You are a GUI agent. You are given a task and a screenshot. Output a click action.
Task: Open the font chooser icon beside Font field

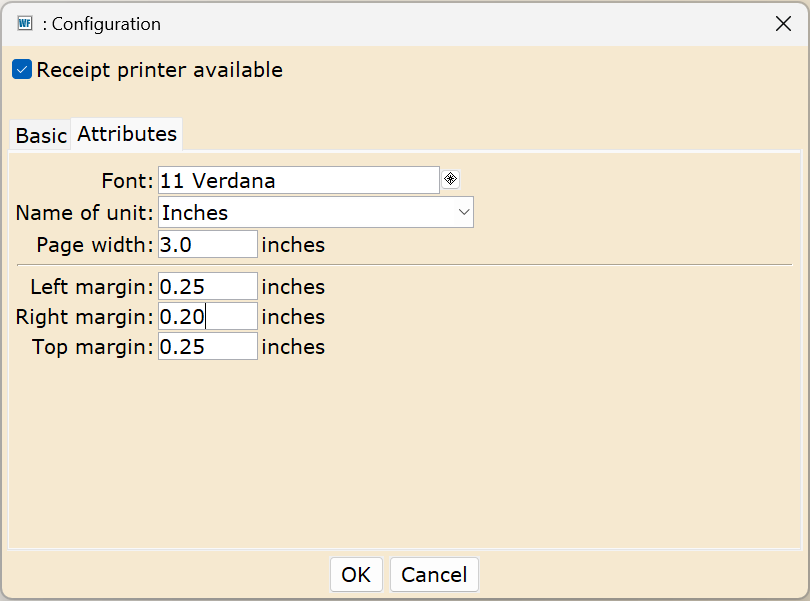pos(450,180)
